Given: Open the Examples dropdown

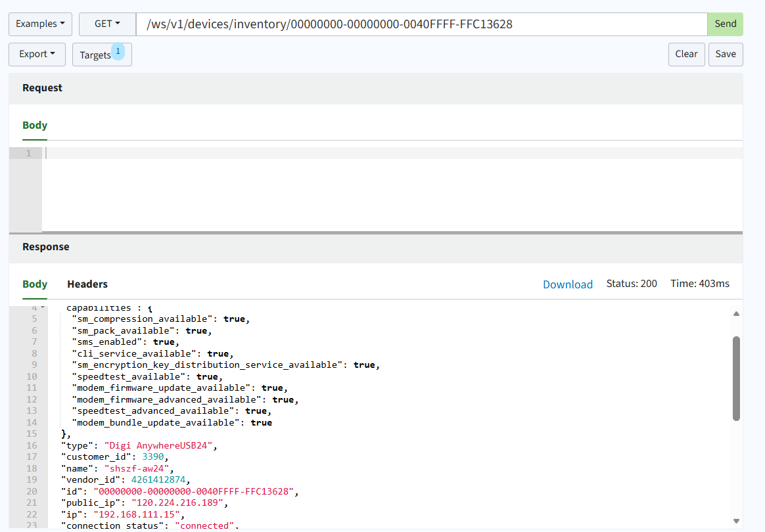Looking at the screenshot, I should click(40, 24).
